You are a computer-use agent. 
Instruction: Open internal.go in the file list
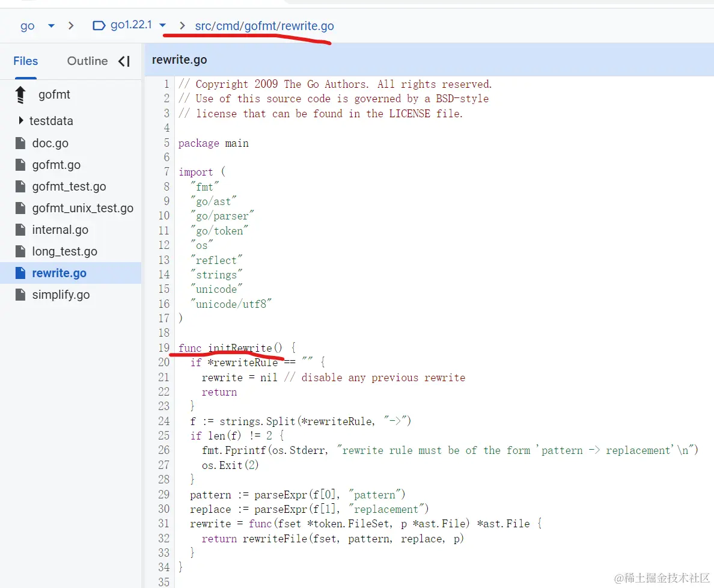point(60,230)
